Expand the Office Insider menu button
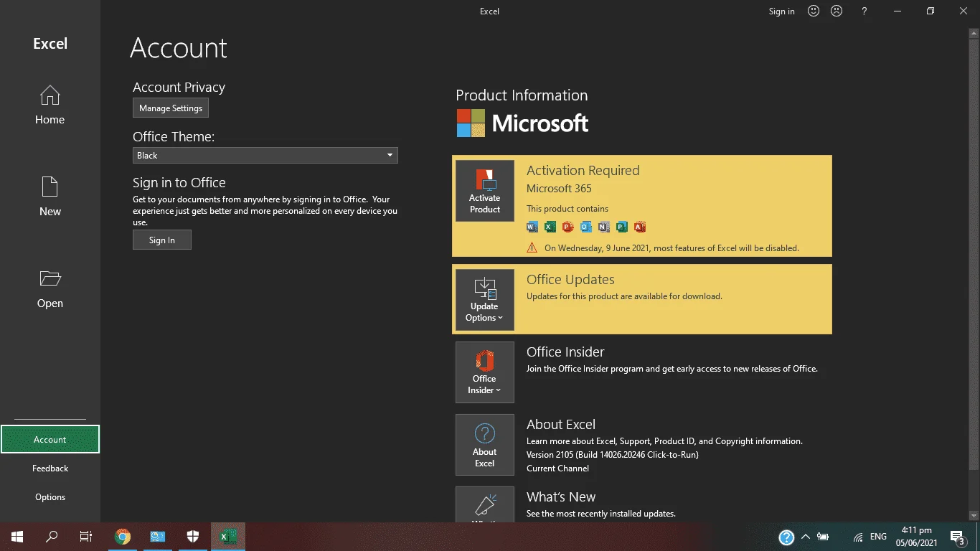 [x=485, y=372]
